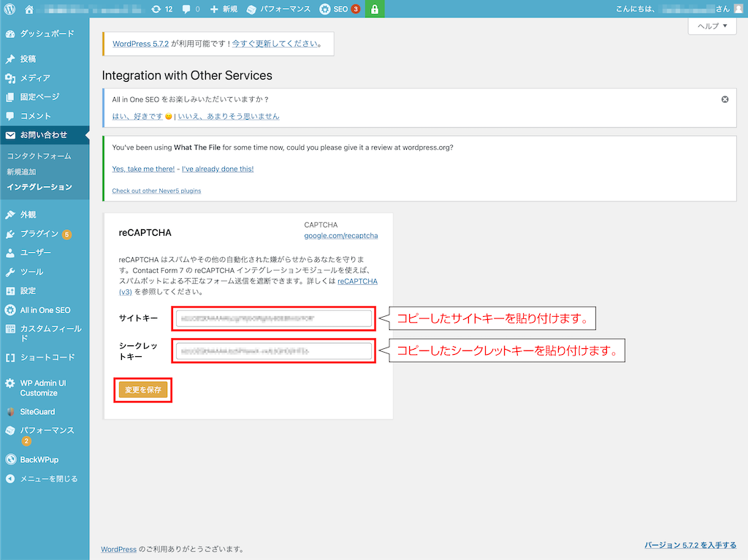Select お問い合わせ contact menu
This screenshot has height=560, width=748.
coord(45,135)
